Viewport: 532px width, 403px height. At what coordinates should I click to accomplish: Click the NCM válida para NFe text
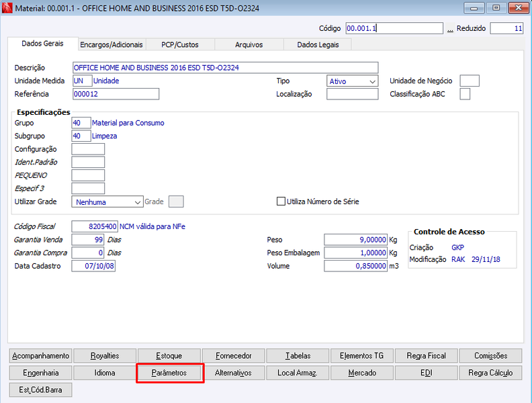(x=152, y=226)
